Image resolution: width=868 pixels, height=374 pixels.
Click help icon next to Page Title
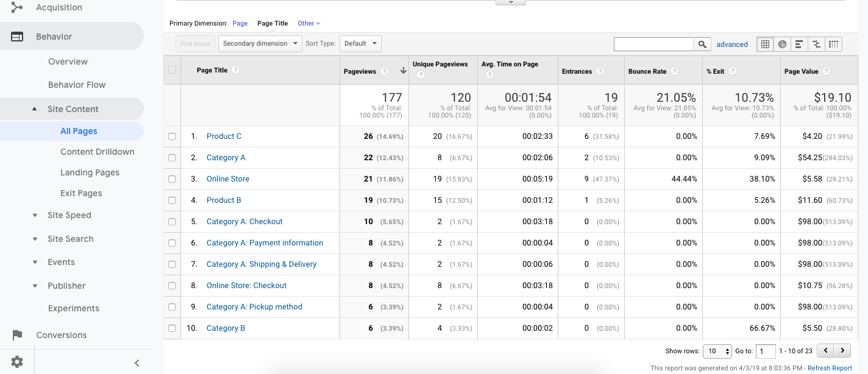(235, 70)
